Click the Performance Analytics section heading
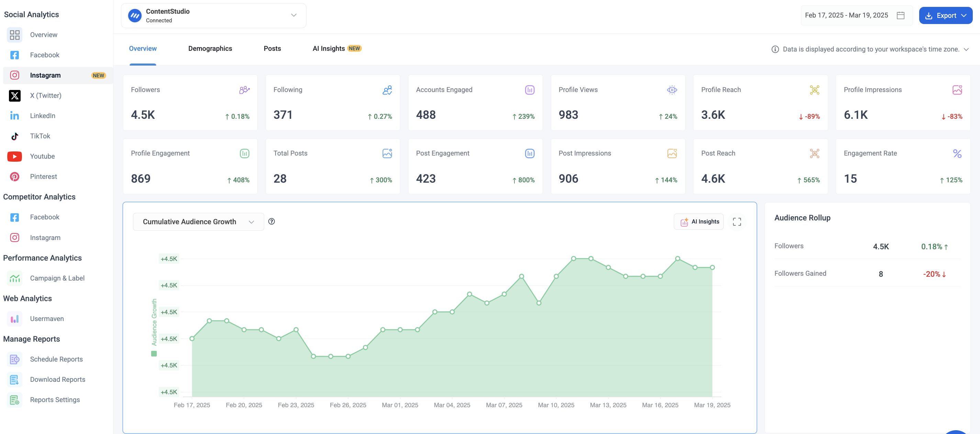The width and height of the screenshot is (980, 434). pos(42,258)
